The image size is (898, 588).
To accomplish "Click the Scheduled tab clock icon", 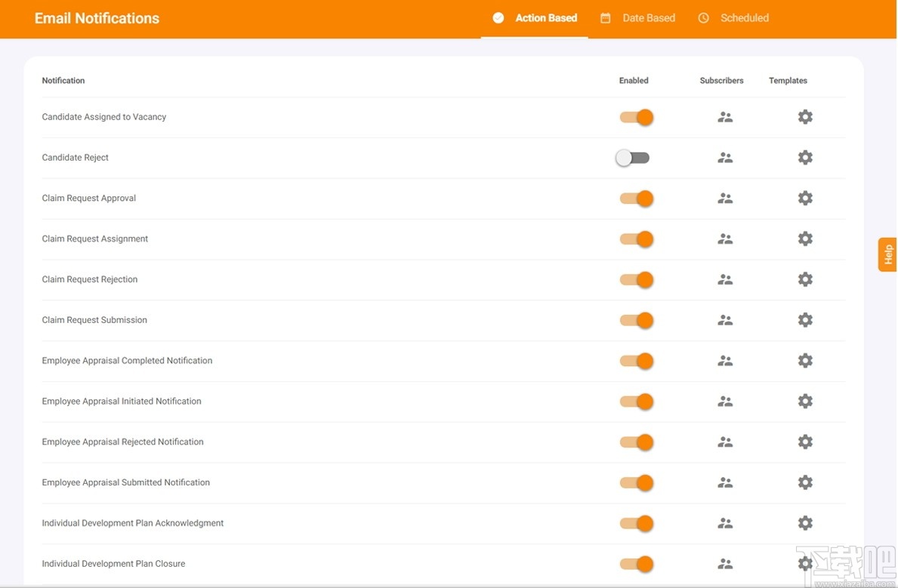I will pos(703,17).
